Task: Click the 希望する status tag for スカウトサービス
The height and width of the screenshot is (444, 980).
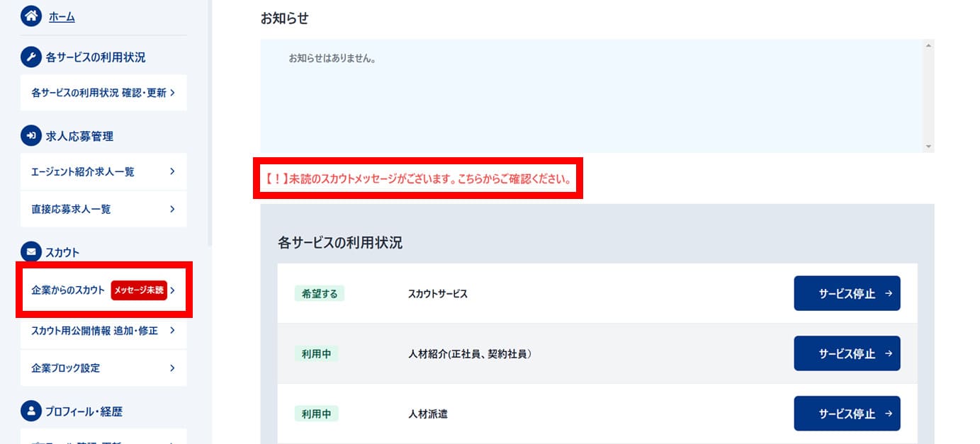Action: 319,294
